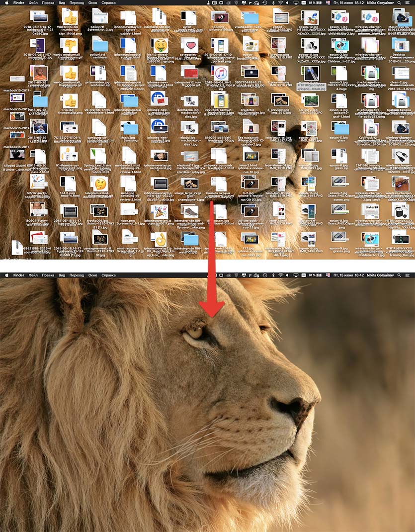Select the epson-11.jpg earbuds thumbnail
This screenshot has height=532, width=415.
[x=311, y=45]
